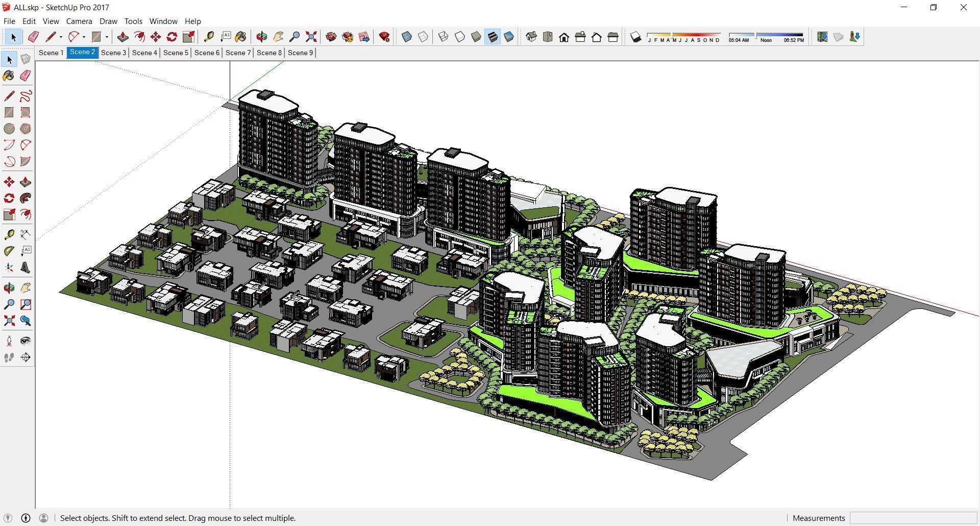This screenshot has height=526, width=980.
Task: Switch to Iso view house icon
Action: pyautogui.click(x=531, y=37)
